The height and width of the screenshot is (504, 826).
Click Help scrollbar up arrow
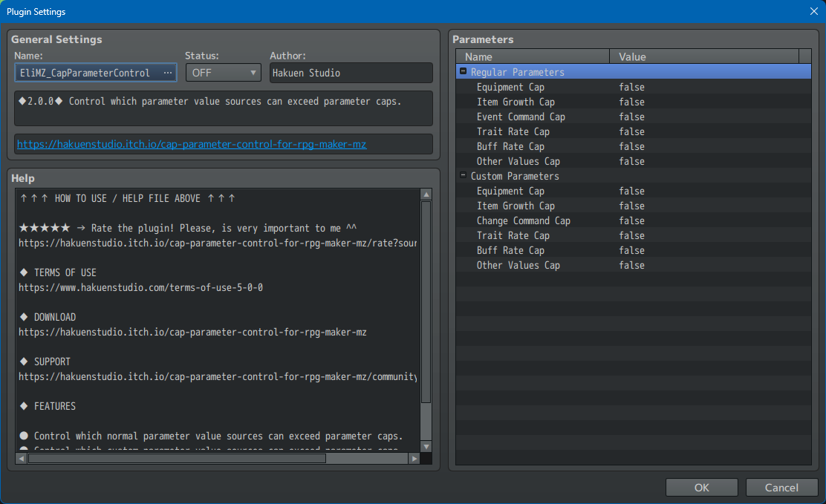pos(426,194)
